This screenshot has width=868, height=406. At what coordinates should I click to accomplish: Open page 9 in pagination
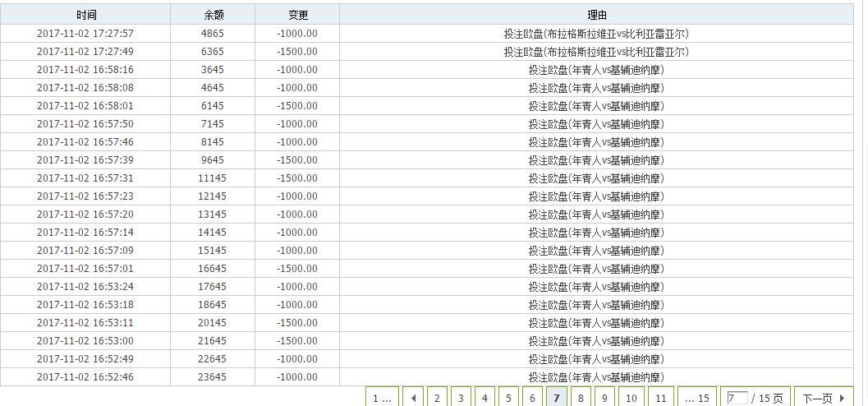point(604,398)
